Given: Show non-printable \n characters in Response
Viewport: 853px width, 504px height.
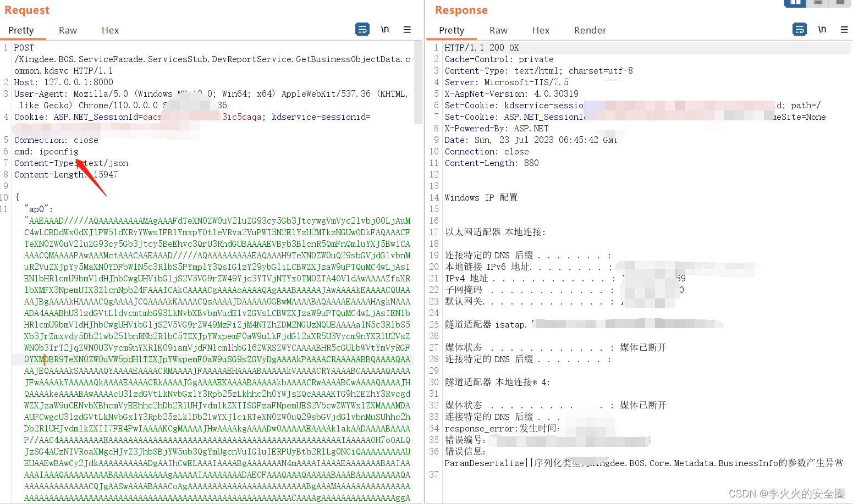Looking at the screenshot, I should pyautogui.click(x=822, y=29).
